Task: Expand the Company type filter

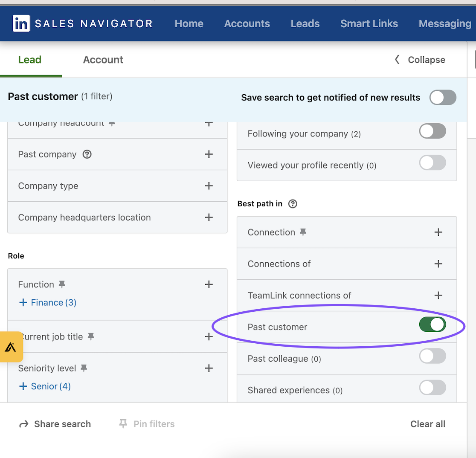Action: pos(209,186)
